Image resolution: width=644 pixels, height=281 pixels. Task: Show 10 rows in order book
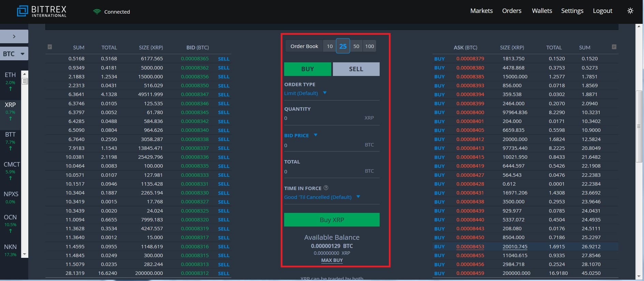(x=330, y=46)
